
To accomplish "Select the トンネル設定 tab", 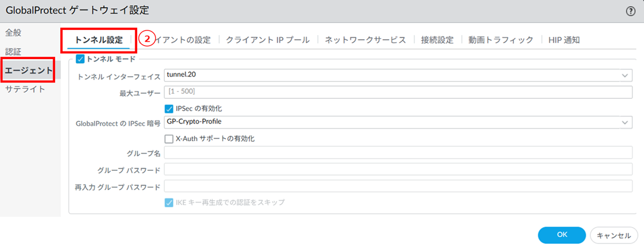I will 99,40.
